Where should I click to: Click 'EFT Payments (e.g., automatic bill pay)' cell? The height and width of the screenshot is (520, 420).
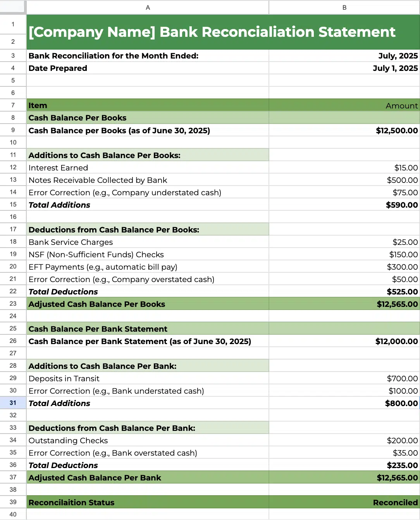[148, 267]
